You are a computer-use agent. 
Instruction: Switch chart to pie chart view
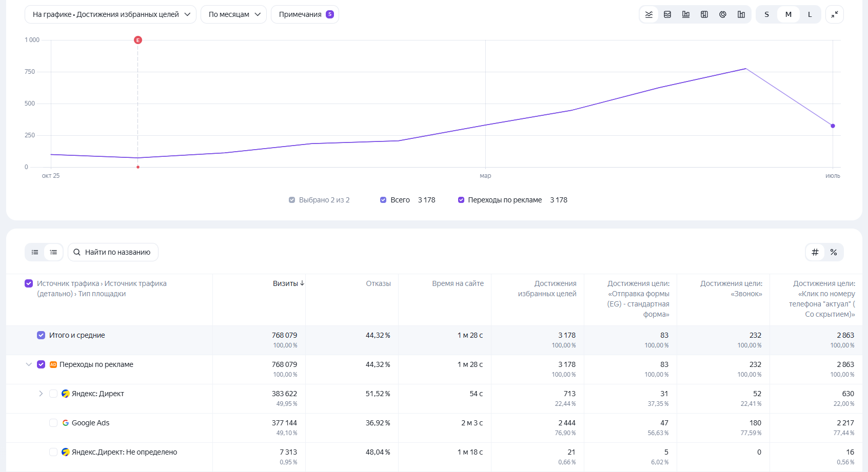(723, 14)
